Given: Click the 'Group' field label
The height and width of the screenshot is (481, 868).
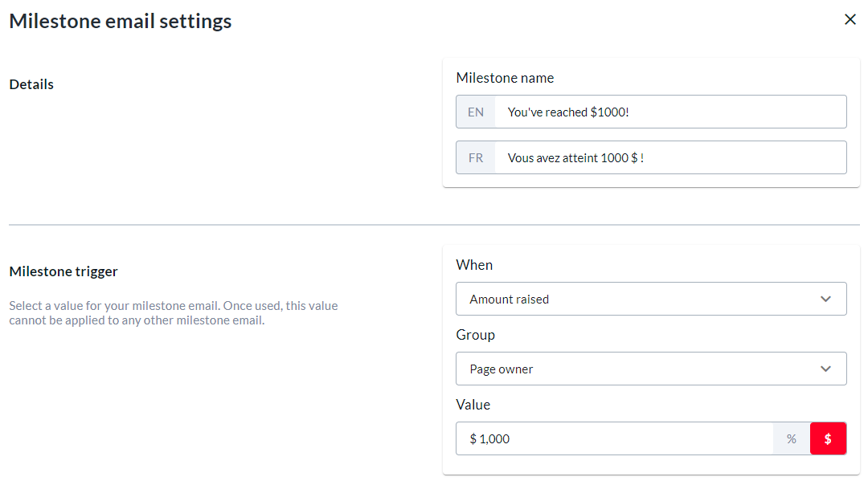Looking at the screenshot, I should tap(475, 335).
